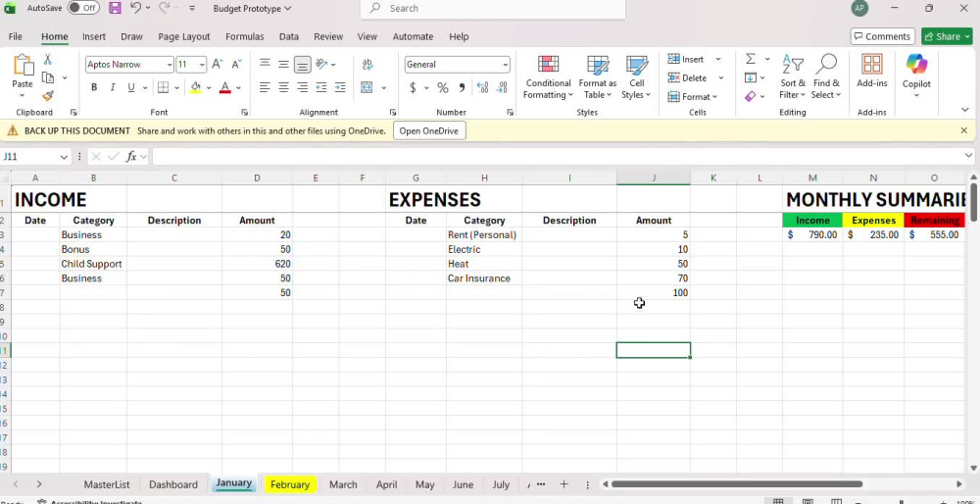Open the File menu
This screenshot has height=504, width=980.
[15, 36]
